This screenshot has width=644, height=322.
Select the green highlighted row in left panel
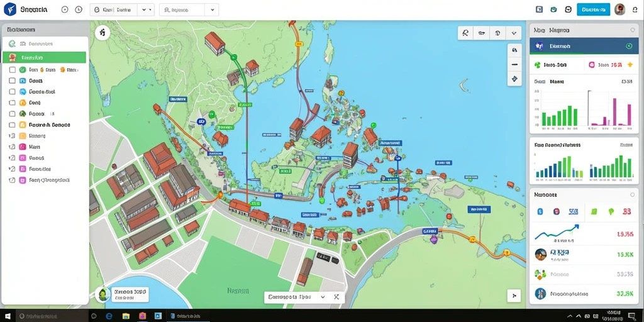point(45,57)
